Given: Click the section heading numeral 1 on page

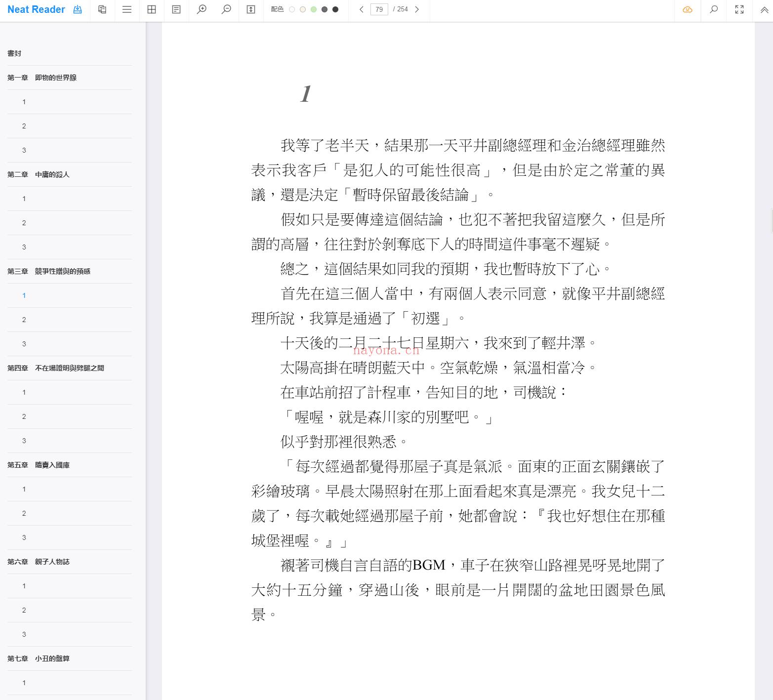Looking at the screenshot, I should (306, 94).
